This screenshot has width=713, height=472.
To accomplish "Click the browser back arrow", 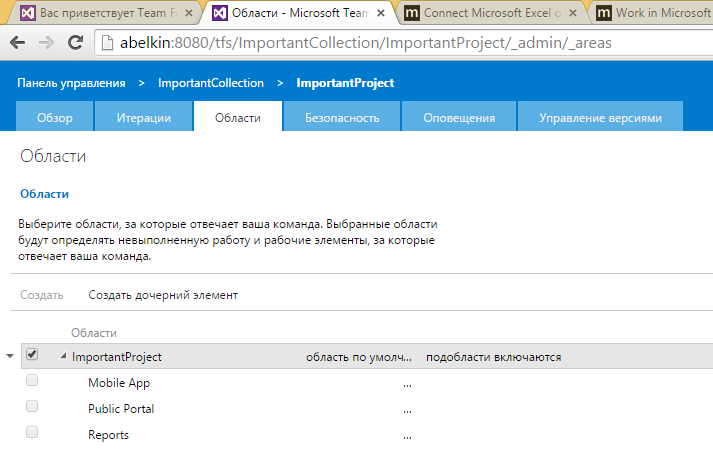I will pyautogui.click(x=17, y=43).
